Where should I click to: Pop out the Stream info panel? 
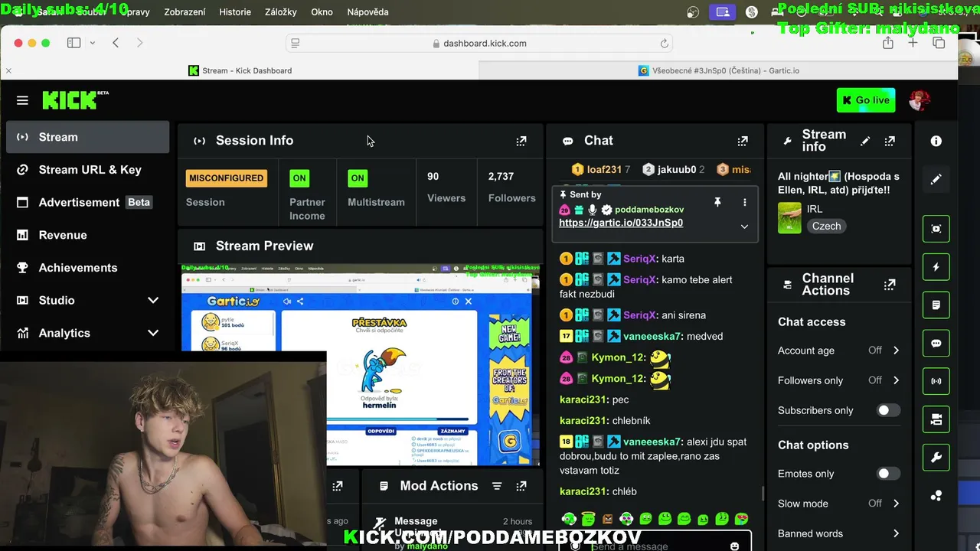(890, 141)
